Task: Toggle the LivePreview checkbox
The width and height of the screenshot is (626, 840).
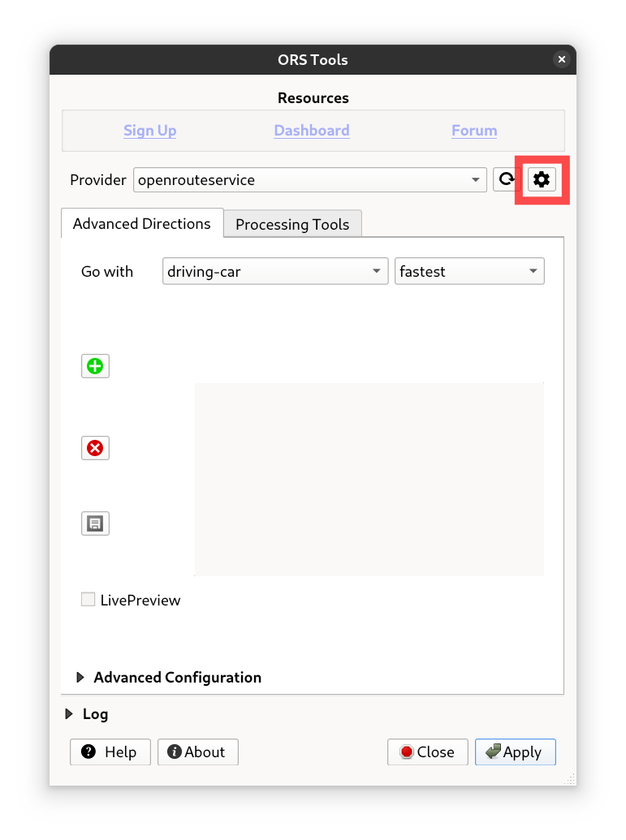Action: point(89,600)
